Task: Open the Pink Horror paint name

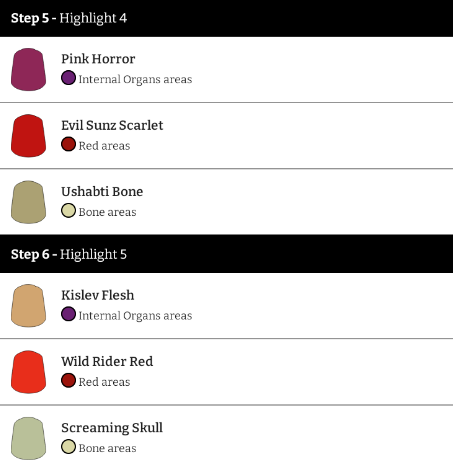Action: point(98,59)
